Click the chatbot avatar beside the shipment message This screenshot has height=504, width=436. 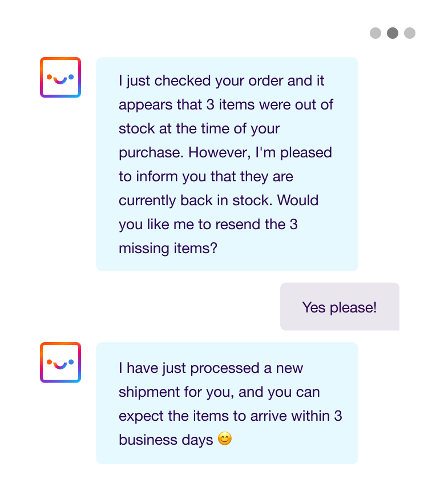[60, 363]
